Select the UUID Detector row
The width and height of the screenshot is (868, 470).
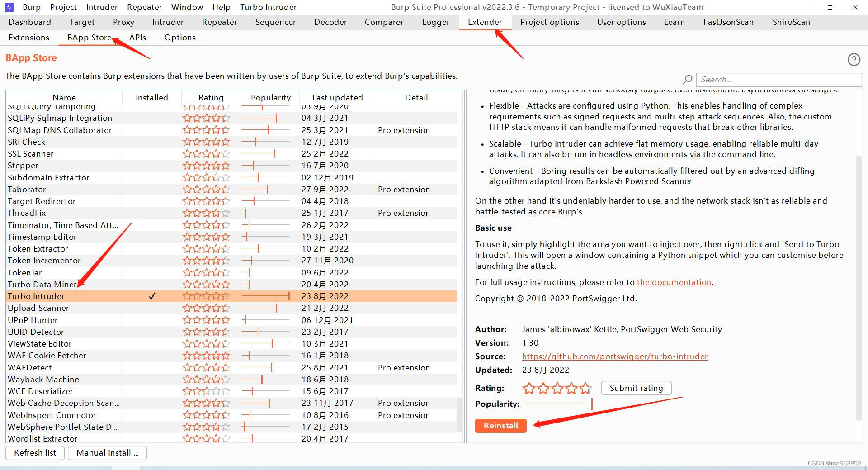coord(231,332)
